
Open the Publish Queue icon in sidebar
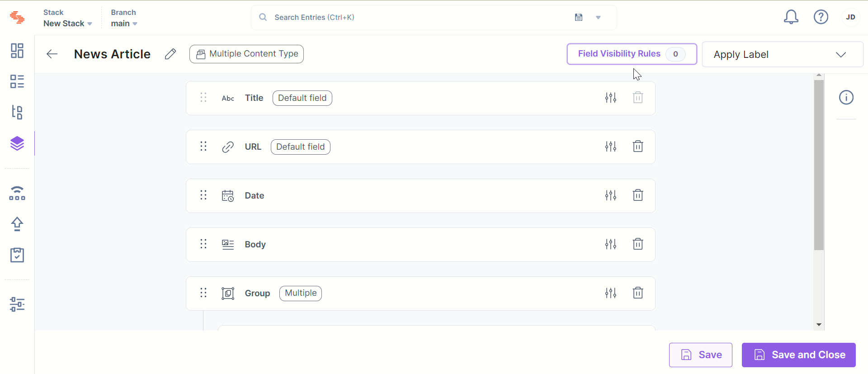tap(17, 193)
